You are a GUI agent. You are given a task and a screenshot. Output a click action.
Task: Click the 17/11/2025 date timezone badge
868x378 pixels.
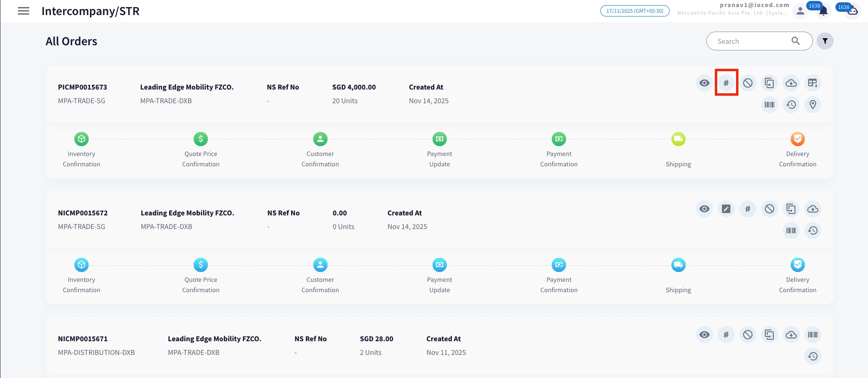[x=635, y=11]
